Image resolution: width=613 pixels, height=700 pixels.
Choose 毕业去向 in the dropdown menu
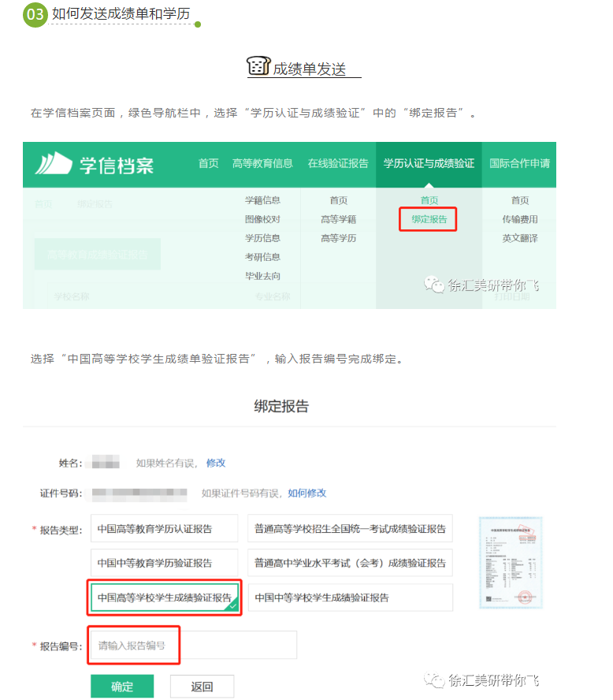pyautogui.click(x=262, y=276)
